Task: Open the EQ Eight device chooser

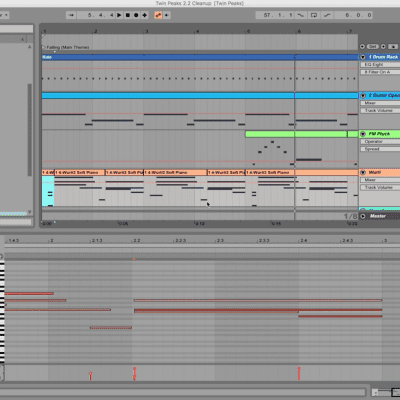Action: [380, 65]
